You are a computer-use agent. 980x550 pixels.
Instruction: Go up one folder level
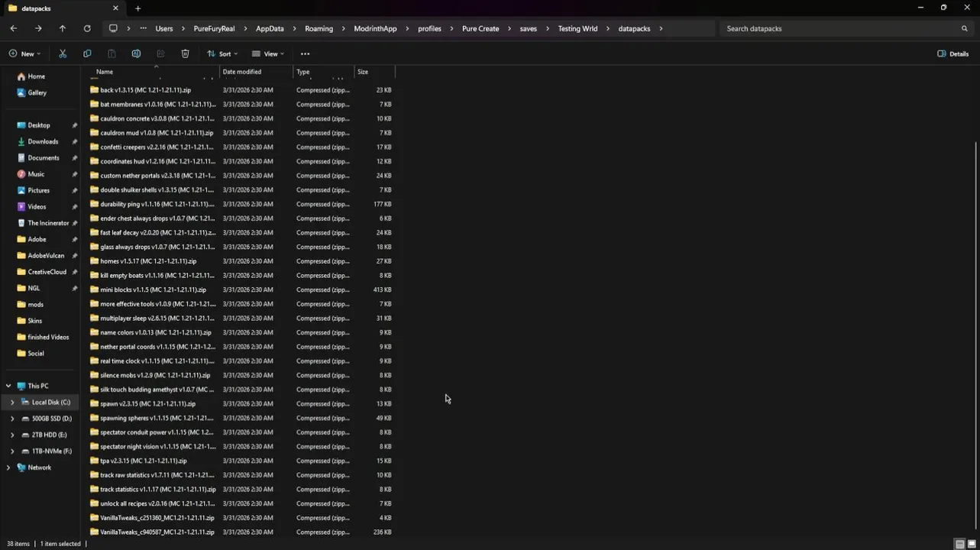click(63, 28)
